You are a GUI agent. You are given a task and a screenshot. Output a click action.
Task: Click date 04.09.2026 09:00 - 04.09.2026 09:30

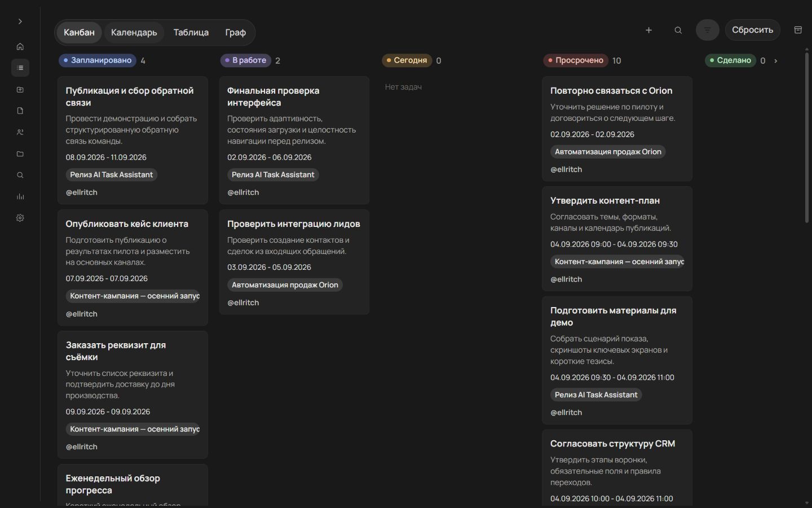click(614, 244)
